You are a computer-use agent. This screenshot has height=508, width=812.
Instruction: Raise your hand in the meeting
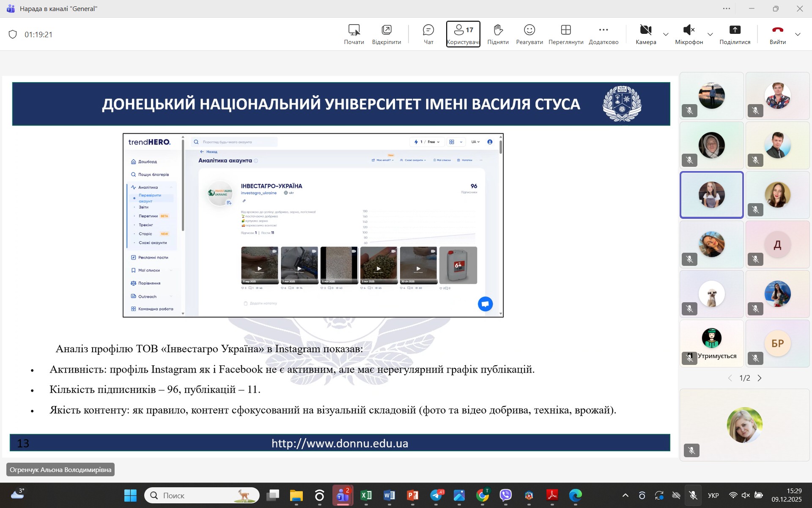[498, 34]
